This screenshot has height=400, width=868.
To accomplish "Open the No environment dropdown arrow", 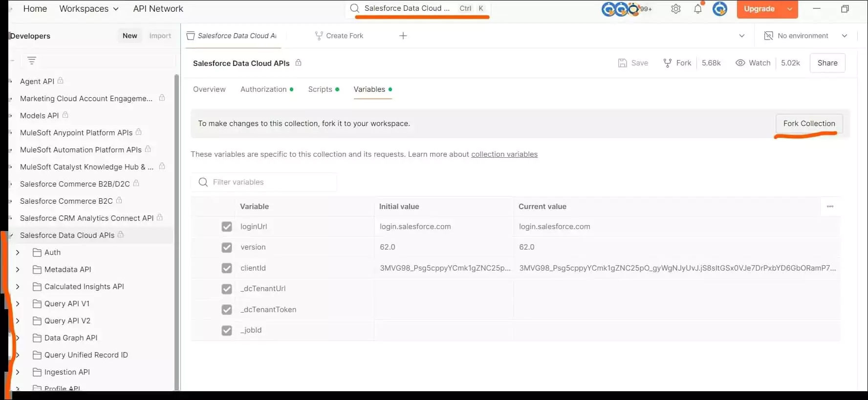I will pyautogui.click(x=844, y=36).
